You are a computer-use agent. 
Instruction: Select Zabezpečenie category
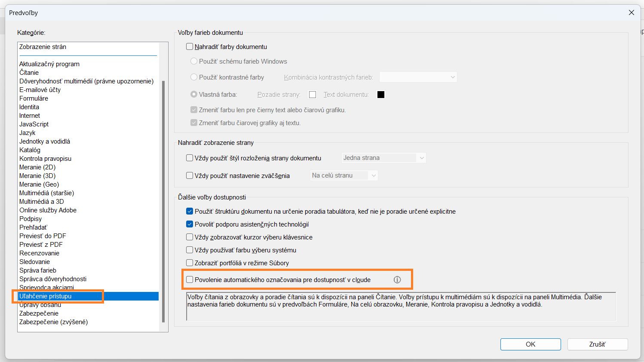point(39,313)
